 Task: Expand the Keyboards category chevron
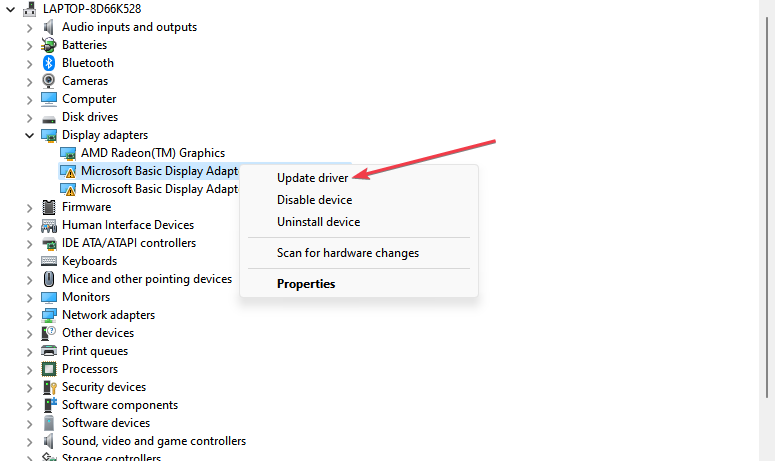coord(29,262)
